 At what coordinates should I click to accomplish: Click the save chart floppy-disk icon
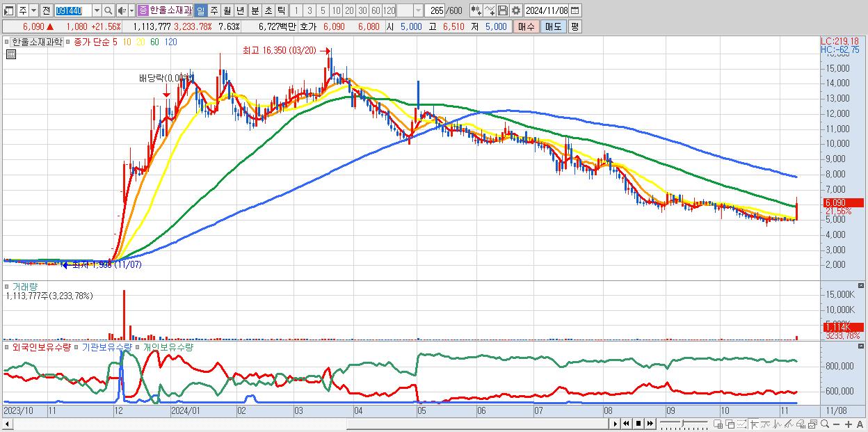[x=502, y=10]
